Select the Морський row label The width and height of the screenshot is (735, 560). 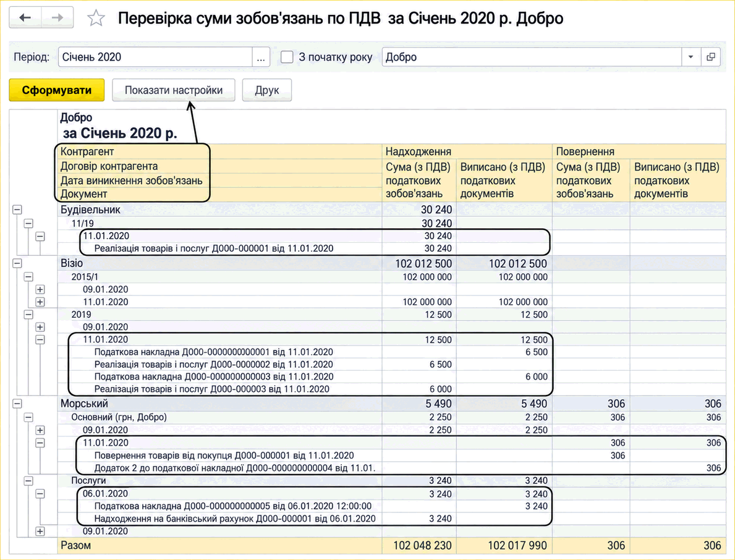pos(84,404)
